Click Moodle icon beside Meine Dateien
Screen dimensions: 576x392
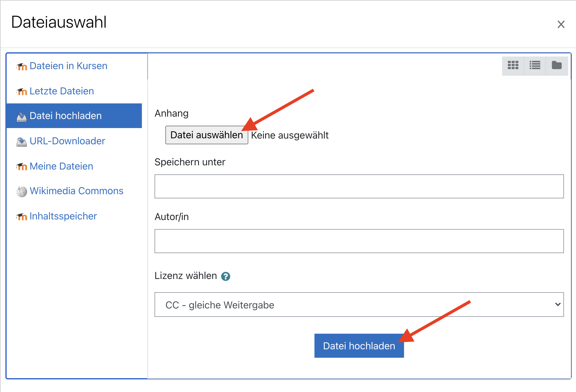coord(22,167)
